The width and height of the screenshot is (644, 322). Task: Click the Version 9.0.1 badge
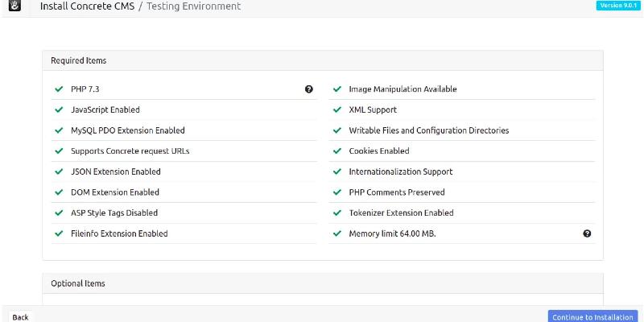point(618,6)
